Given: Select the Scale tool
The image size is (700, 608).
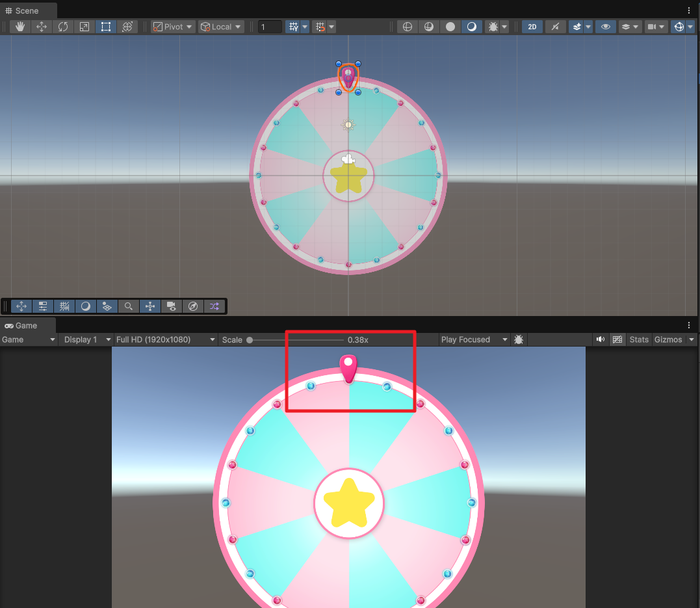Looking at the screenshot, I should pos(84,27).
